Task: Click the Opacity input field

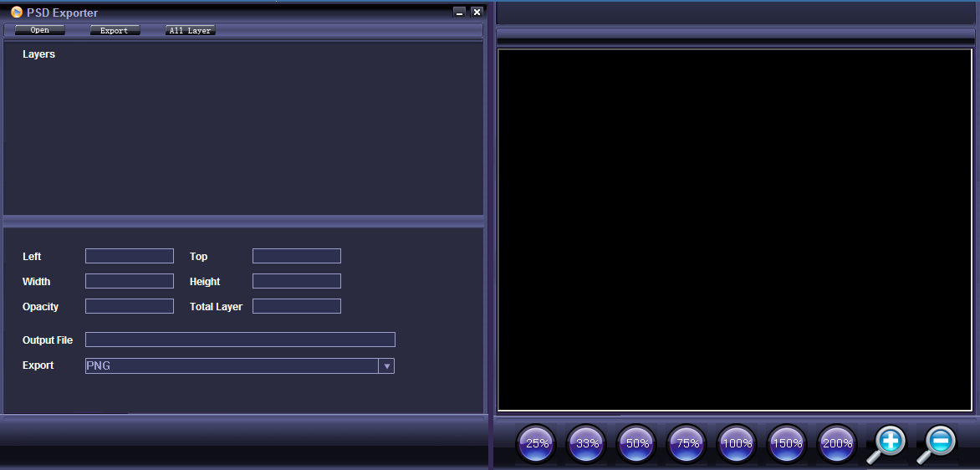Action: pyautogui.click(x=130, y=306)
